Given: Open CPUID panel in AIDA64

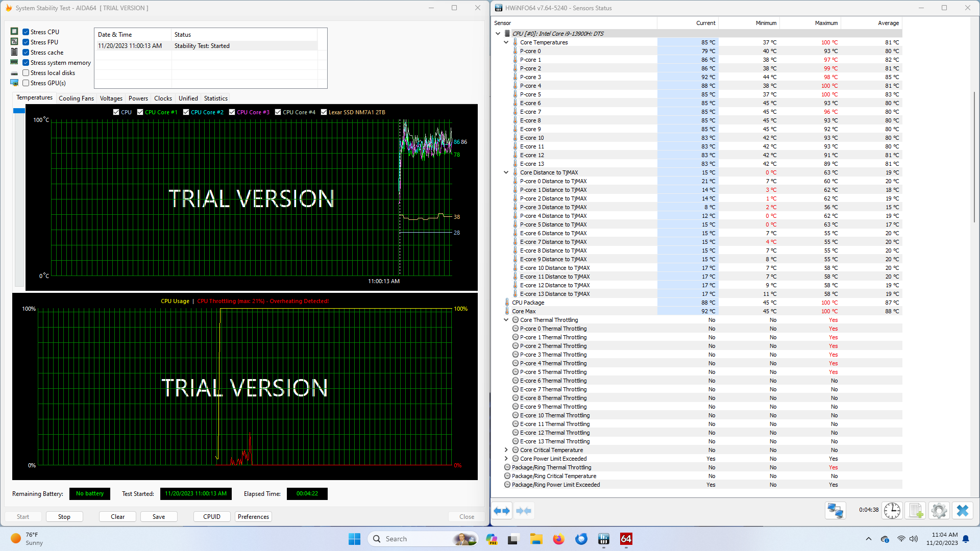Looking at the screenshot, I should coord(212,517).
